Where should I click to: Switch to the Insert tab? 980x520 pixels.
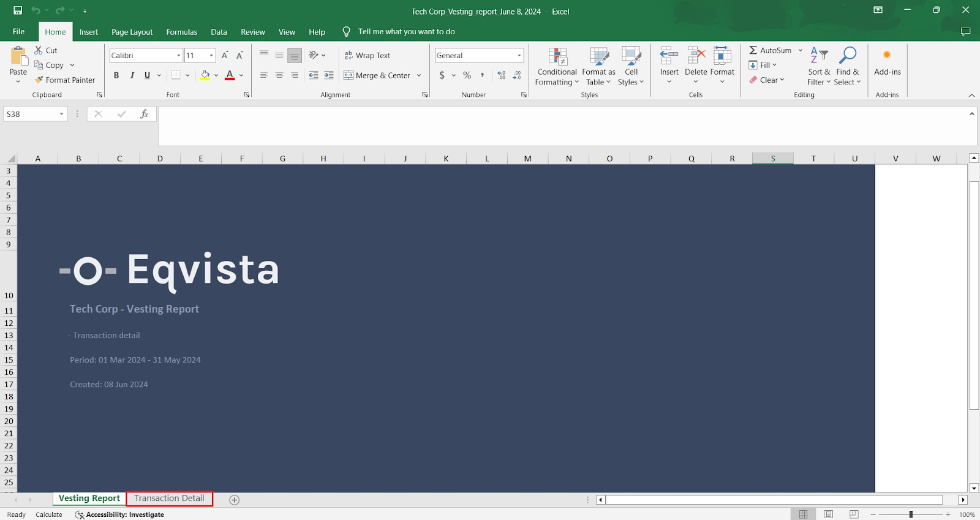[88, 32]
